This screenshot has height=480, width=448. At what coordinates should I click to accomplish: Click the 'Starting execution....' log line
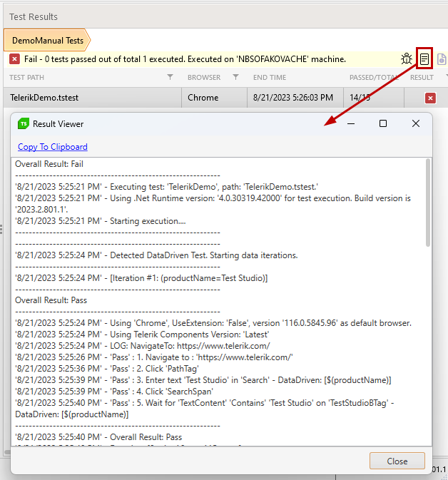101,221
